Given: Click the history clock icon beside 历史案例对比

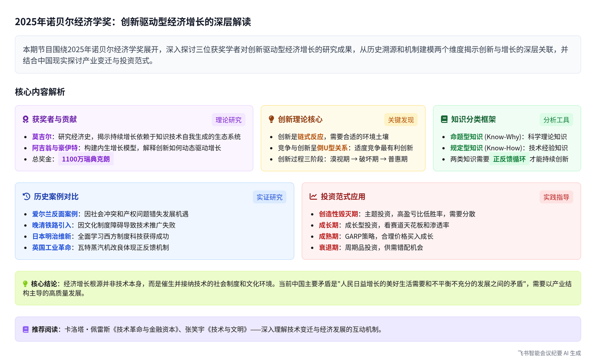Looking at the screenshot, I should point(27,197).
